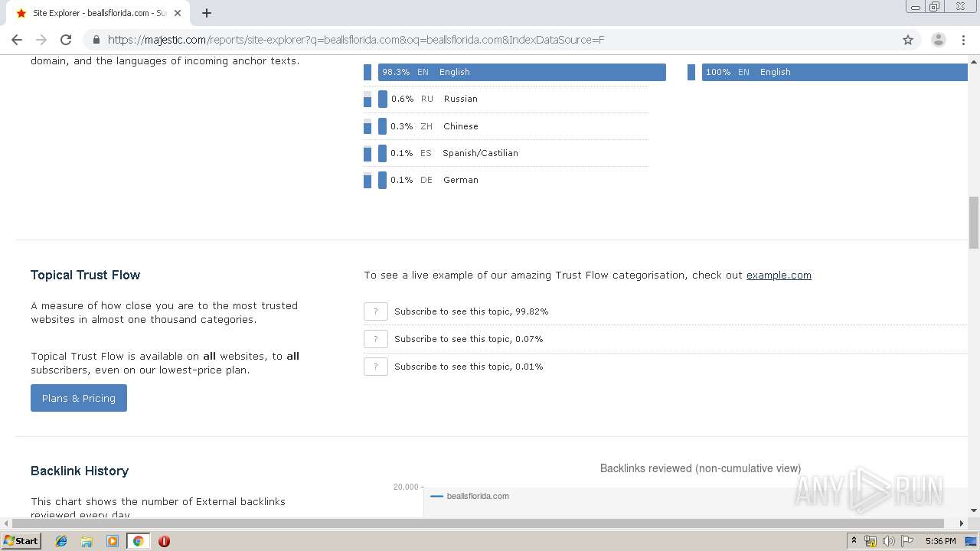Click the address bar URL field
The width and height of the screenshot is (980, 551).
[490, 40]
